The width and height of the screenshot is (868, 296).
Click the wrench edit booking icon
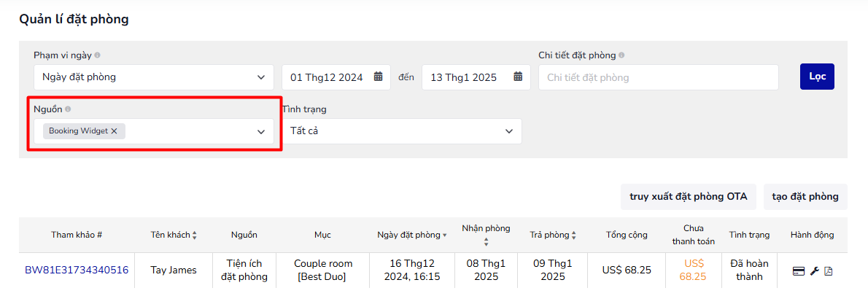pos(815,271)
